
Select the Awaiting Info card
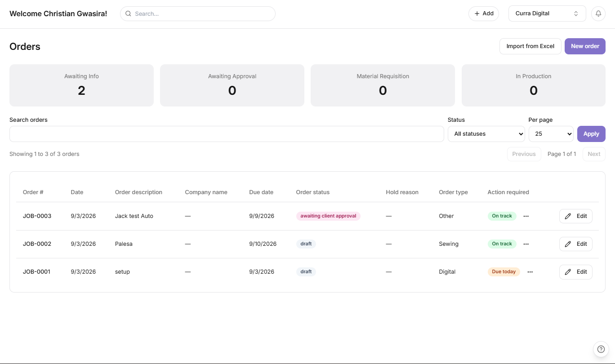click(x=81, y=85)
